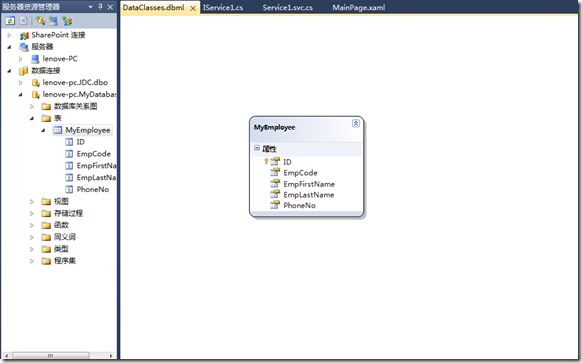Image resolution: width=582 pixels, height=363 pixels.
Task: Click the PhoneNo column icon in tree
Action: click(69, 189)
